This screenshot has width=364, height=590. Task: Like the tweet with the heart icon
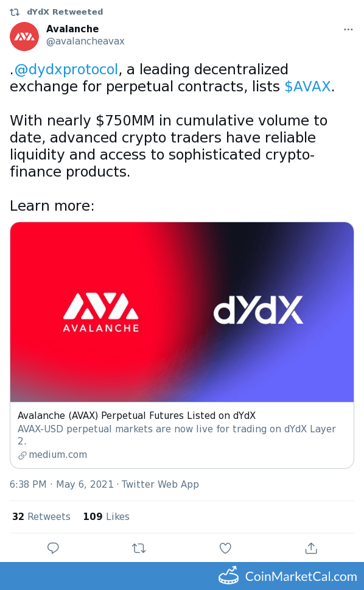point(225,548)
